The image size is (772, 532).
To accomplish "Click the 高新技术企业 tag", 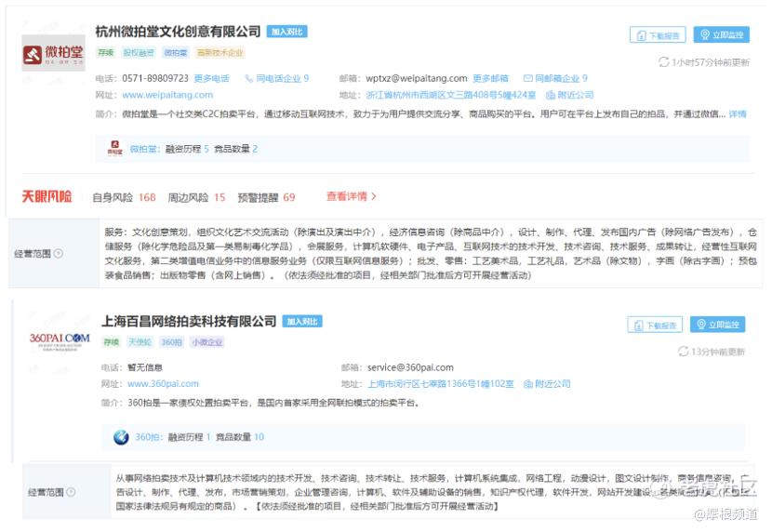I will click(x=220, y=53).
